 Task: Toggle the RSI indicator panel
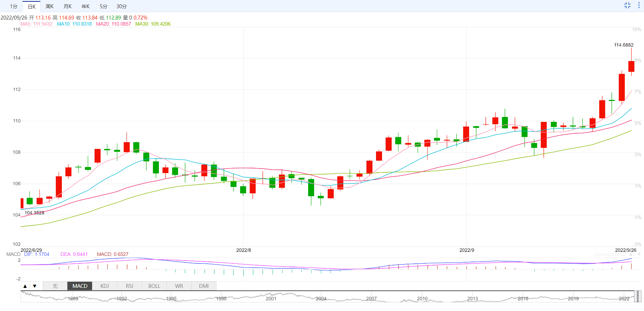(129, 286)
